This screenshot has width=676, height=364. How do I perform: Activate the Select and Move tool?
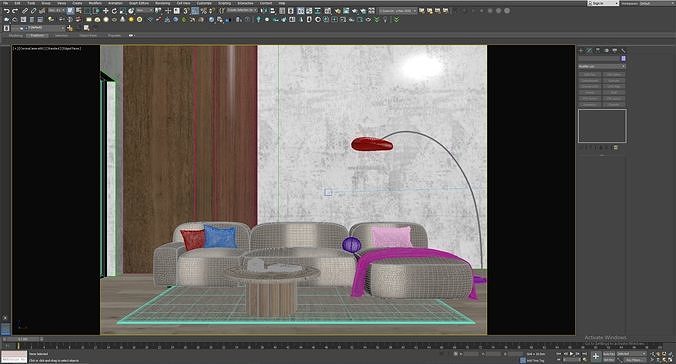106,11
